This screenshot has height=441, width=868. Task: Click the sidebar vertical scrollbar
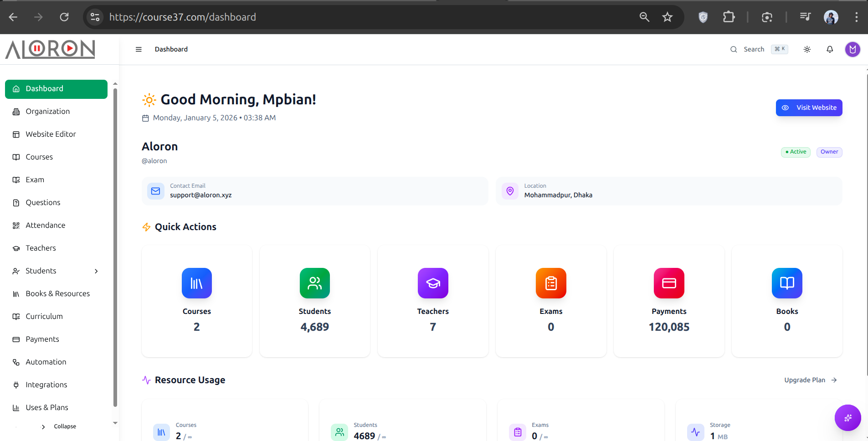point(115,246)
